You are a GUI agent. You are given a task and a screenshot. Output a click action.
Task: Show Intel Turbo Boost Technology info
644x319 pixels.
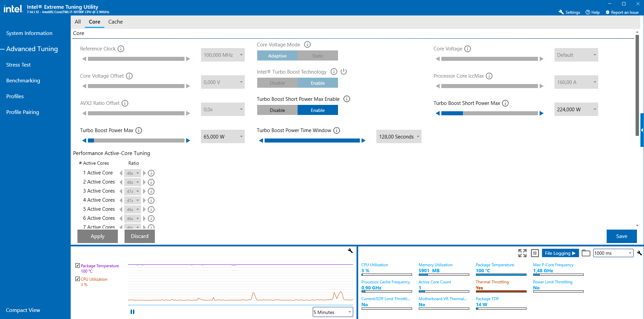334,72
